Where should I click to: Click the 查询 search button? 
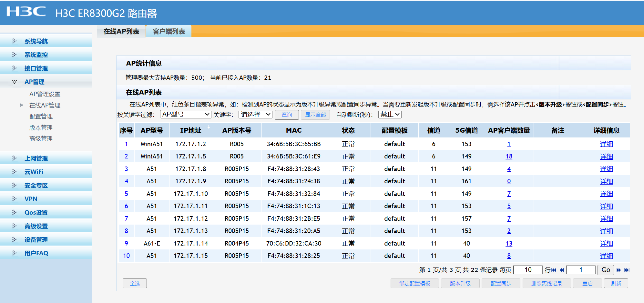click(x=287, y=115)
